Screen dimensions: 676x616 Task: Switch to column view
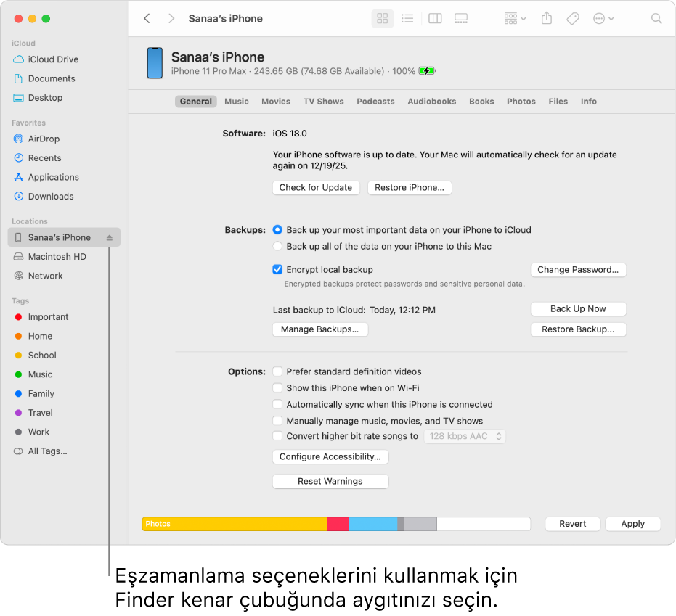[435, 19]
